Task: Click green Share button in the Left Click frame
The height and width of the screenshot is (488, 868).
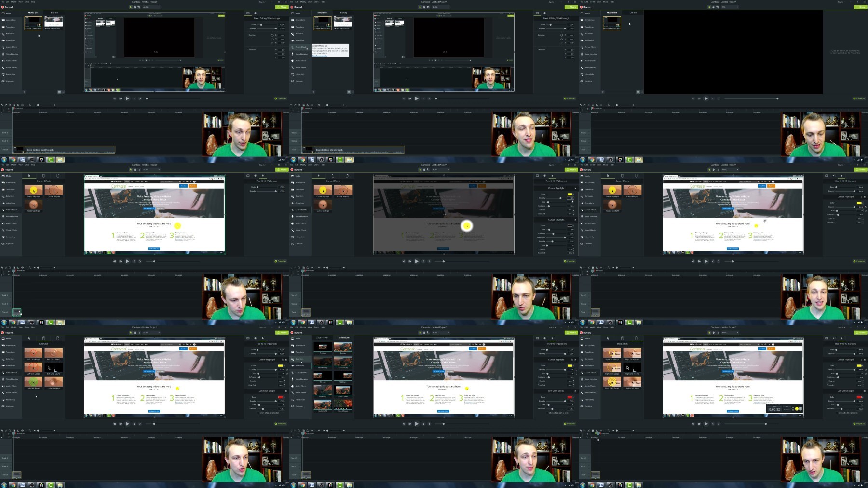Action: click(282, 332)
